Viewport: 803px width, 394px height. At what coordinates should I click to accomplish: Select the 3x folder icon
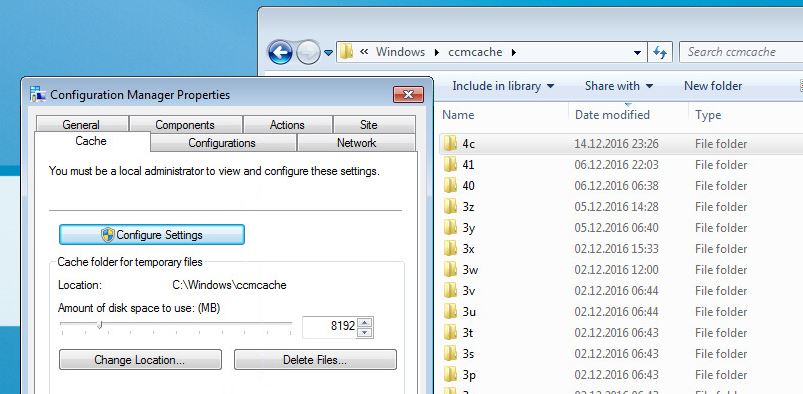pos(450,248)
